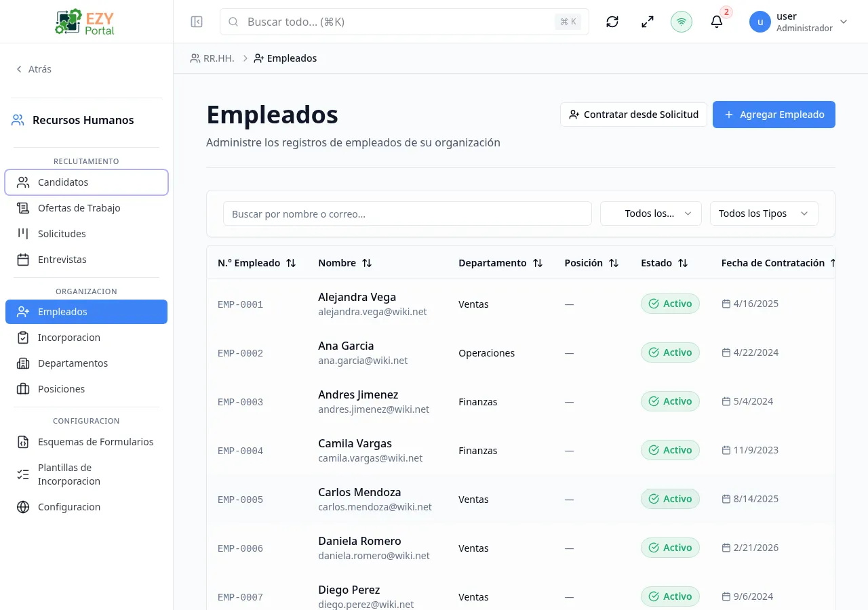Viewport: 868px width, 610px height.
Task: Click Activo badge for Ana Garcia
Action: 670,352
